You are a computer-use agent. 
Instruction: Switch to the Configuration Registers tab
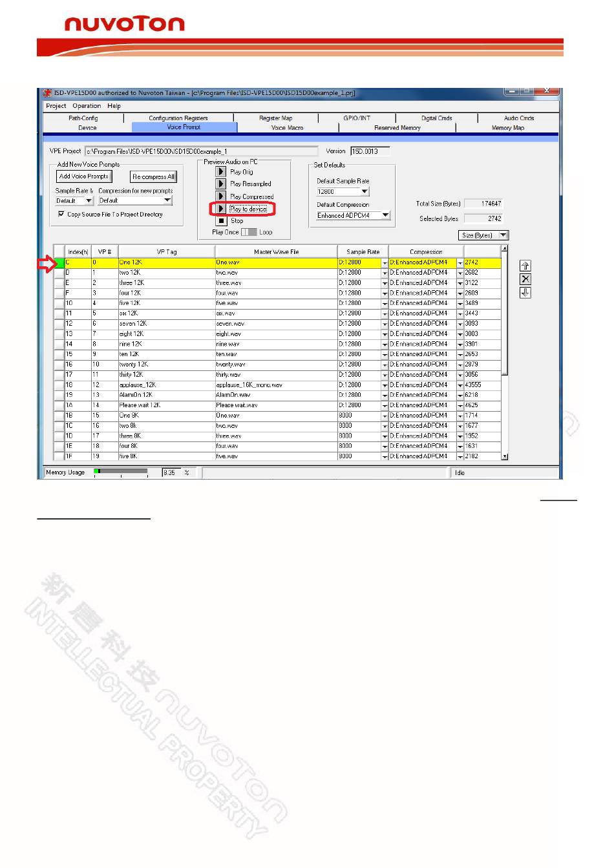coord(178,118)
